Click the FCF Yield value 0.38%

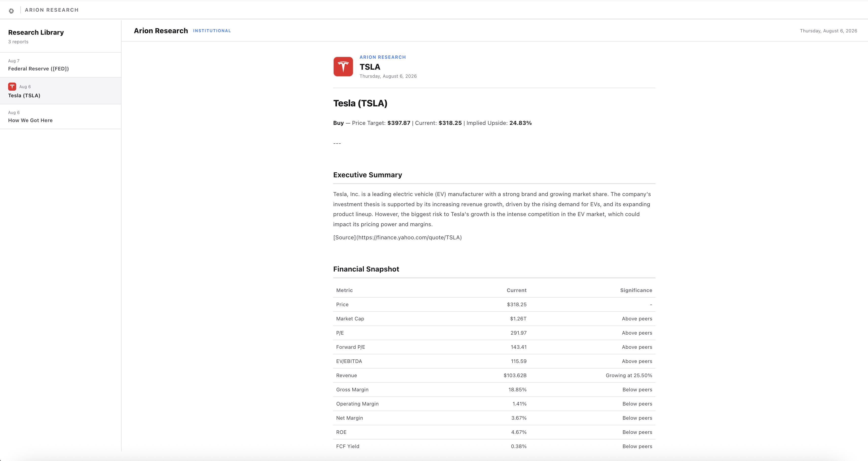519,446
